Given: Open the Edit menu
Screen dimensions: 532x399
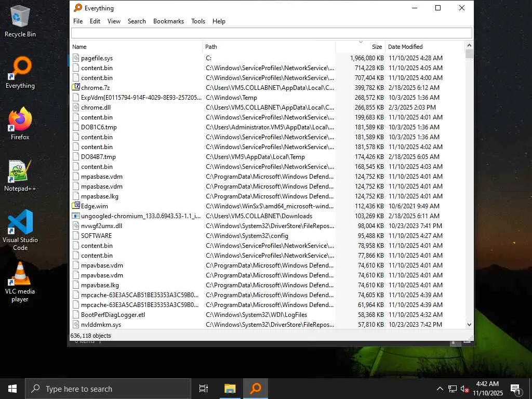Looking at the screenshot, I should (95, 21).
